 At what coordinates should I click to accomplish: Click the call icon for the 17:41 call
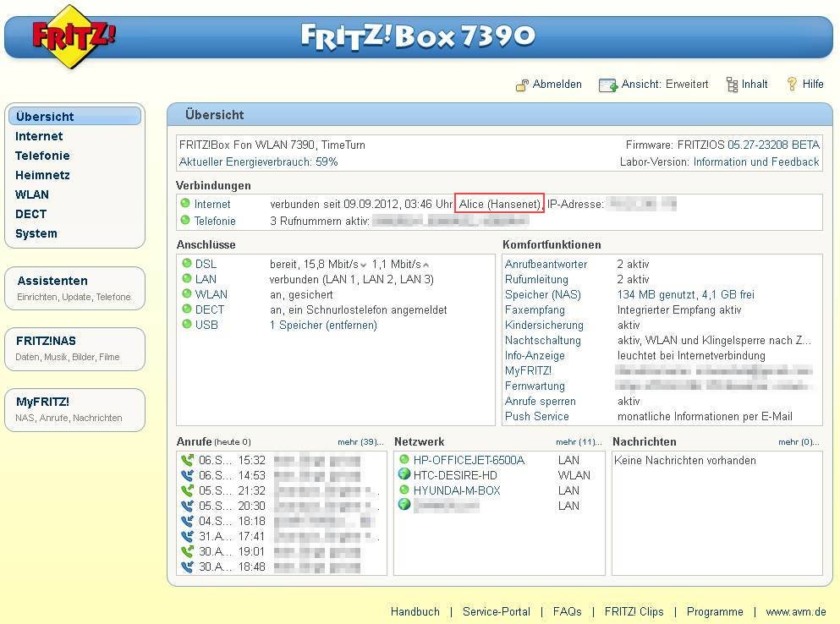click(x=188, y=535)
